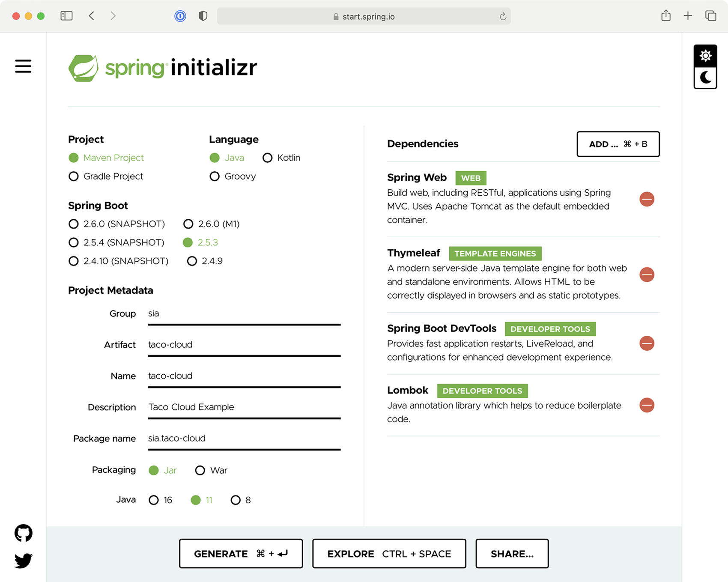Select War packaging
The image size is (728, 582).
(211, 470)
